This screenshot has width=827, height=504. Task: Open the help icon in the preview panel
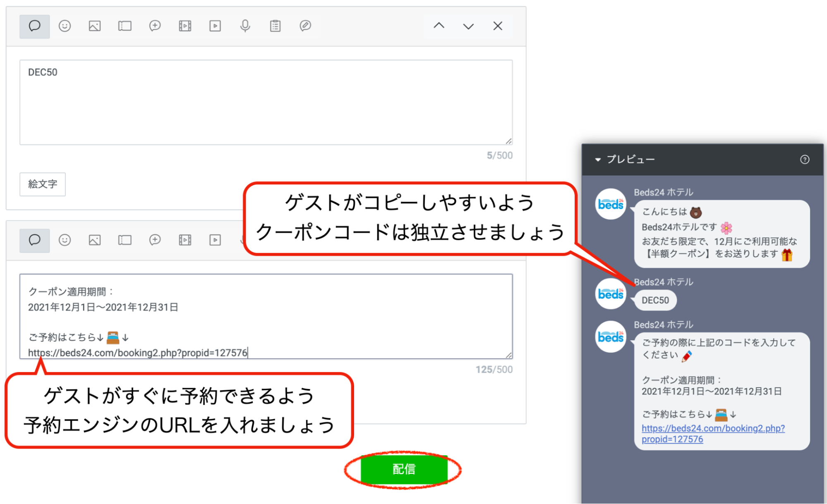pos(805,160)
